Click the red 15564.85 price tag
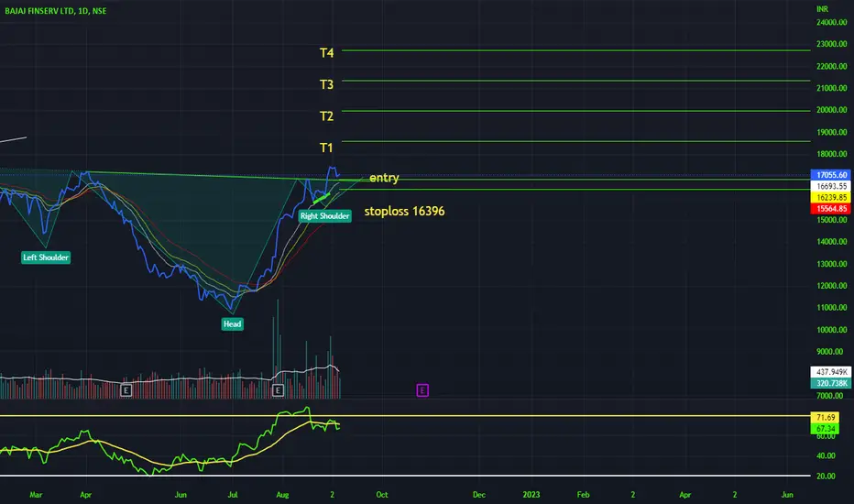Screen dimensions: 854x504 click(831, 209)
